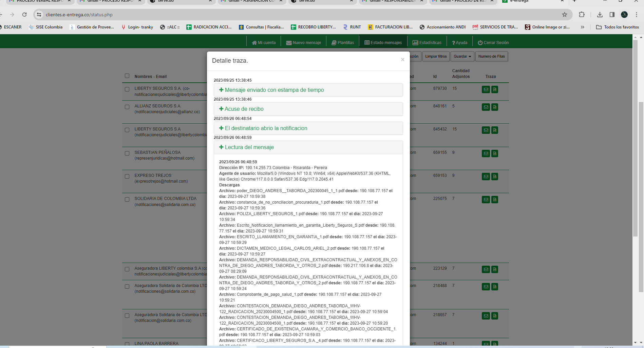Screen dimensions: 644x348
Task: Open envelope trace icon for row 659153
Action: (486, 177)
